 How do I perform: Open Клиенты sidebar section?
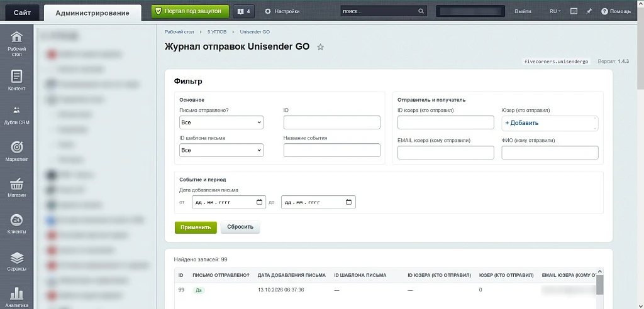click(16, 224)
